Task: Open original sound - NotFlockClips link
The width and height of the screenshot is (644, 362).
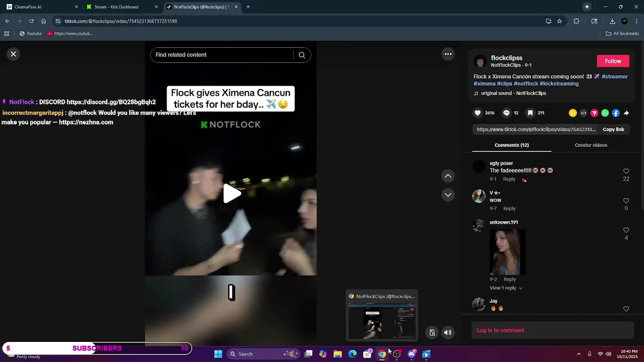Action: click(x=513, y=93)
